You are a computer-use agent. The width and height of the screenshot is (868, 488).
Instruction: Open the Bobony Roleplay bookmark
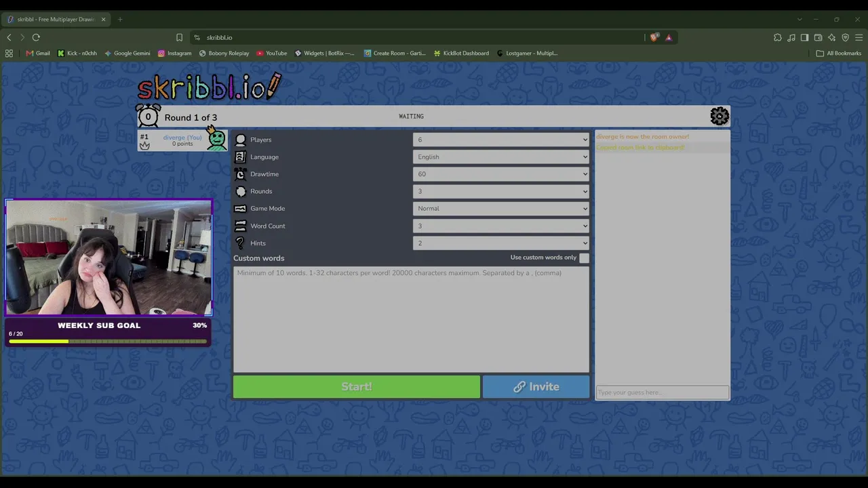tap(224, 53)
